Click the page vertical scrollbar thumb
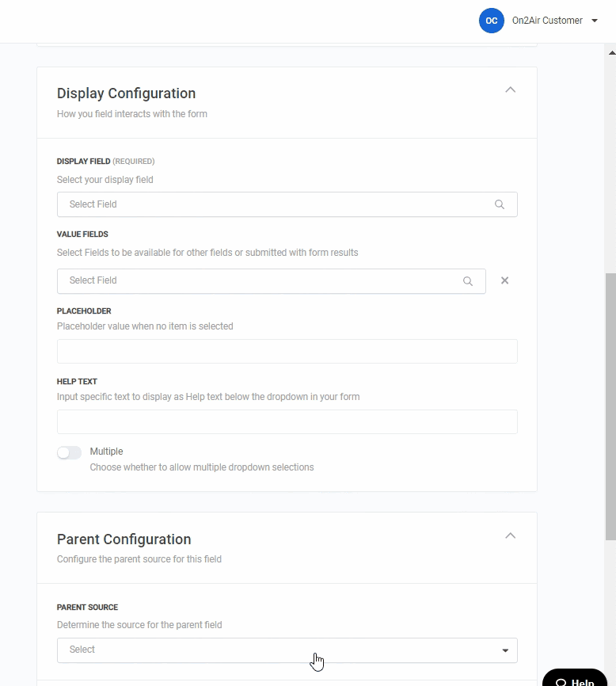Screen dimensions: 616x686 click(x=610, y=404)
